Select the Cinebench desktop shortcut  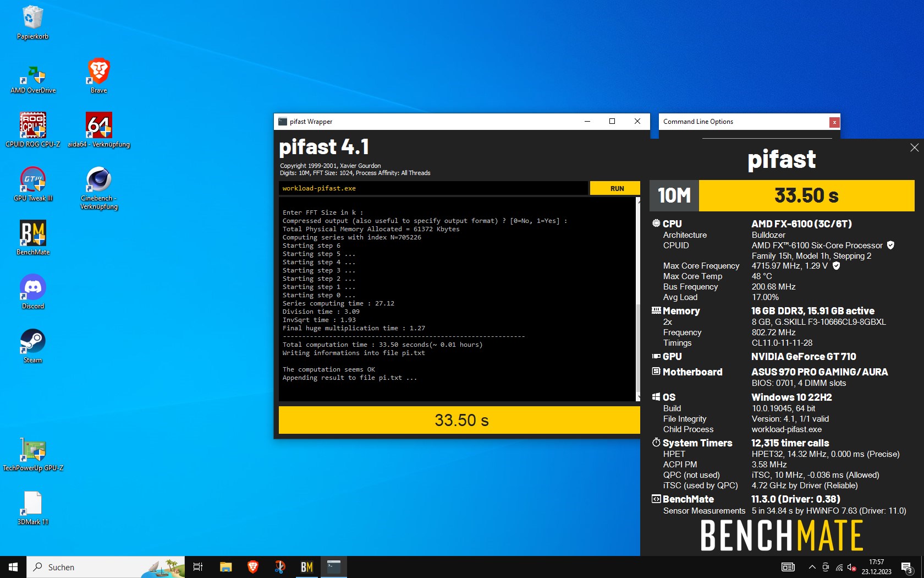coord(99,188)
